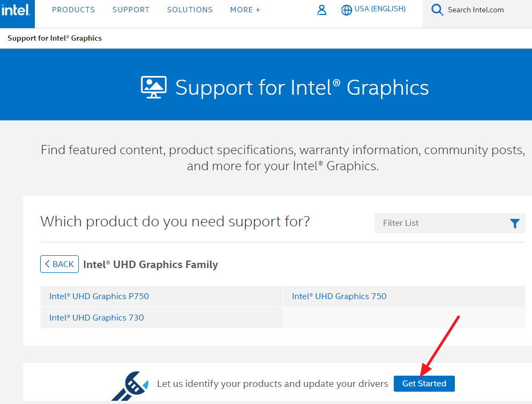This screenshot has height=404, width=532.
Task: Go back with the Back button
Action: (x=59, y=264)
